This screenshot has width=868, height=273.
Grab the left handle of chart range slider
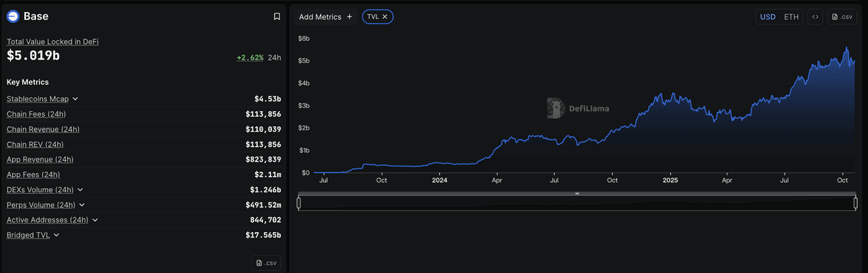pyautogui.click(x=298, y=202)
